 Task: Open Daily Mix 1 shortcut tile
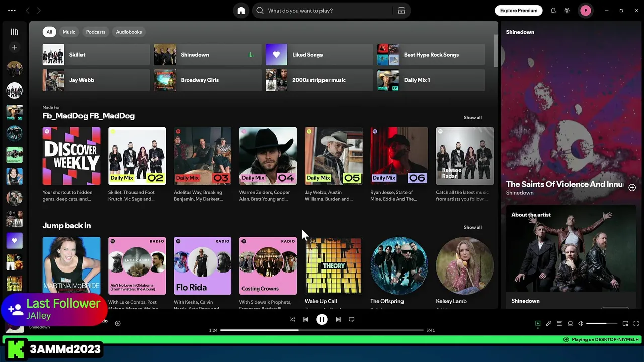click(x=431, y=80)
